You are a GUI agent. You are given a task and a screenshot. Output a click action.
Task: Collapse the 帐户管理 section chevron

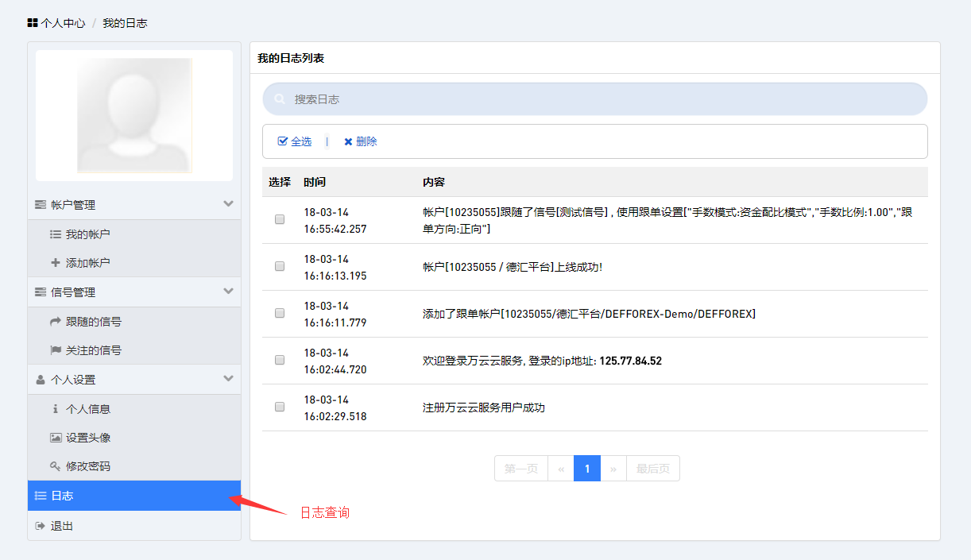click(x=229, y=204)
